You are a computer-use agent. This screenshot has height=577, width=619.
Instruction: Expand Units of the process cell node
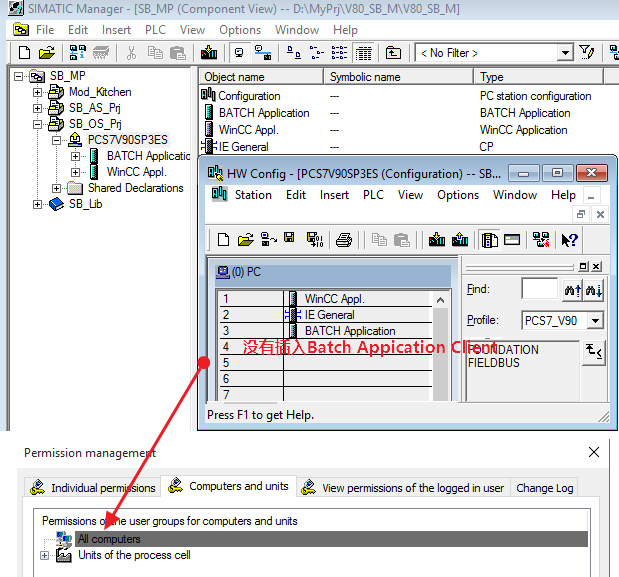coord(45,555)
